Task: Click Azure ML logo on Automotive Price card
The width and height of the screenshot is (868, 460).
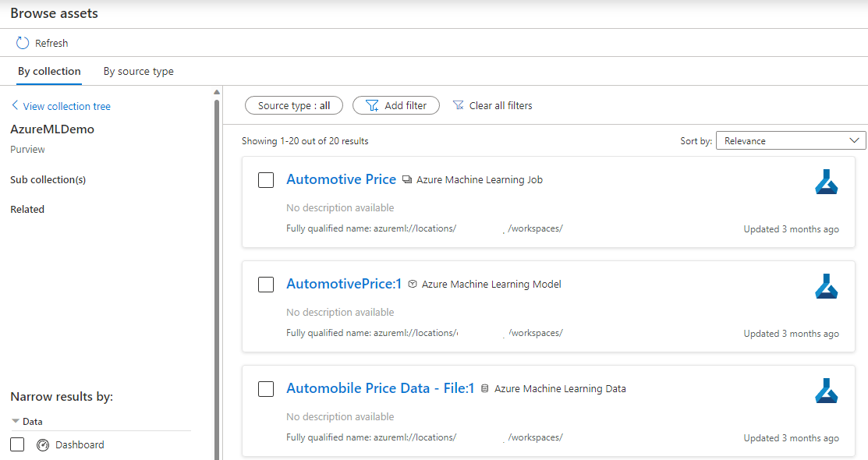Action: pyautogui.click(x=826, y=182)
